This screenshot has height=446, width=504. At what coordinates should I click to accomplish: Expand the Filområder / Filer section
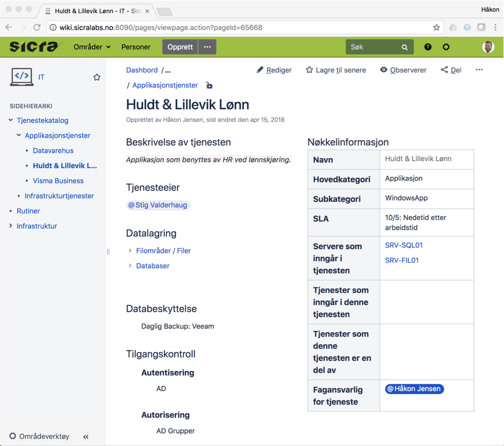[x=163, y=251]
